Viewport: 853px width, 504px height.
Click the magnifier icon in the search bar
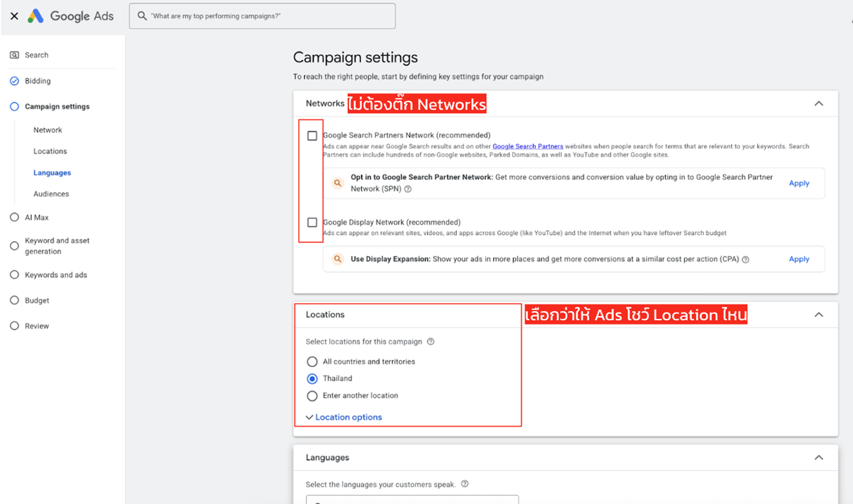(x=142, y=16)
